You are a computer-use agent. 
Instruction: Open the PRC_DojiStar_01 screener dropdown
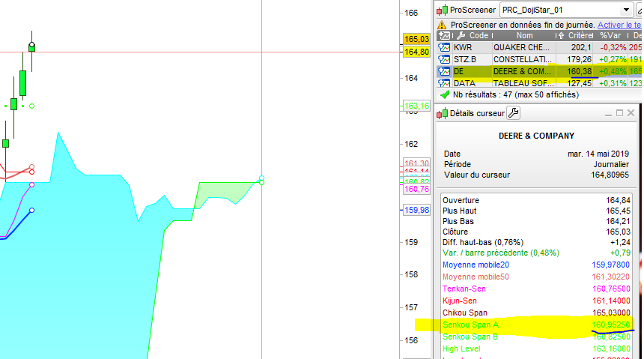pyautogui.click(x=628, y=10)
